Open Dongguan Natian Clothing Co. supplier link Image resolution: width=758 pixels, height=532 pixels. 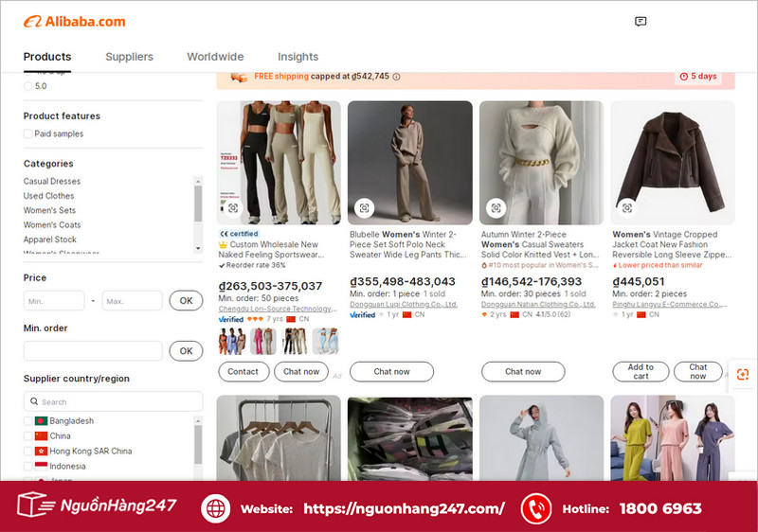(538, 305)
